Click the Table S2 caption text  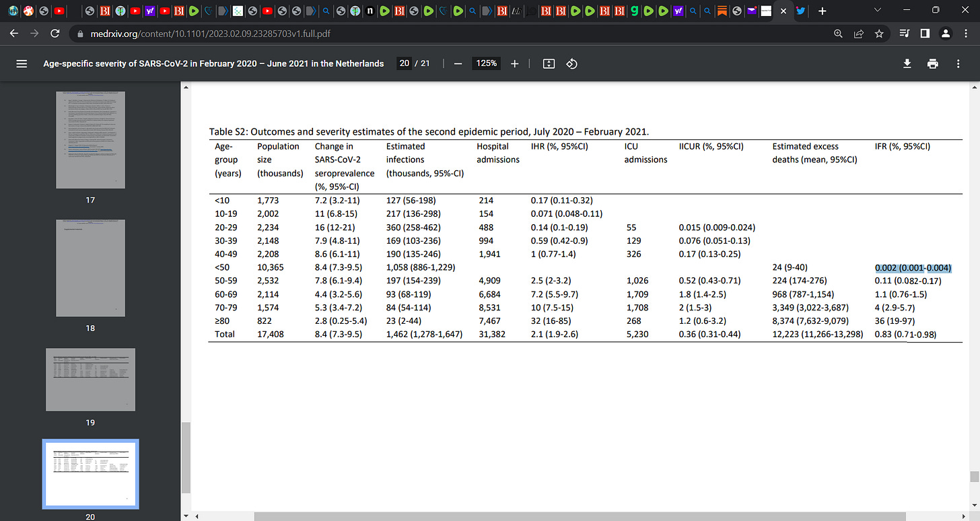tap(429, 132)
